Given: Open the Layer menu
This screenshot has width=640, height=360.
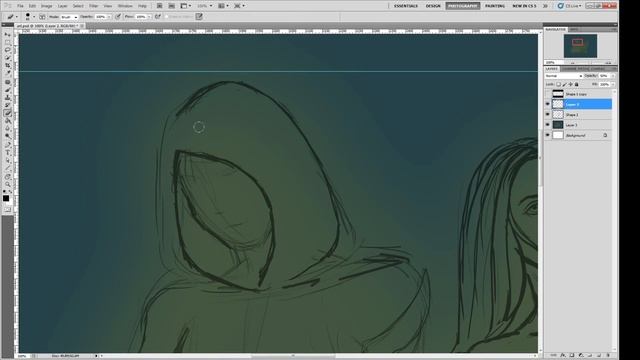Looking at the screenshot, I should pyautogui.click(x=62, y=6).
